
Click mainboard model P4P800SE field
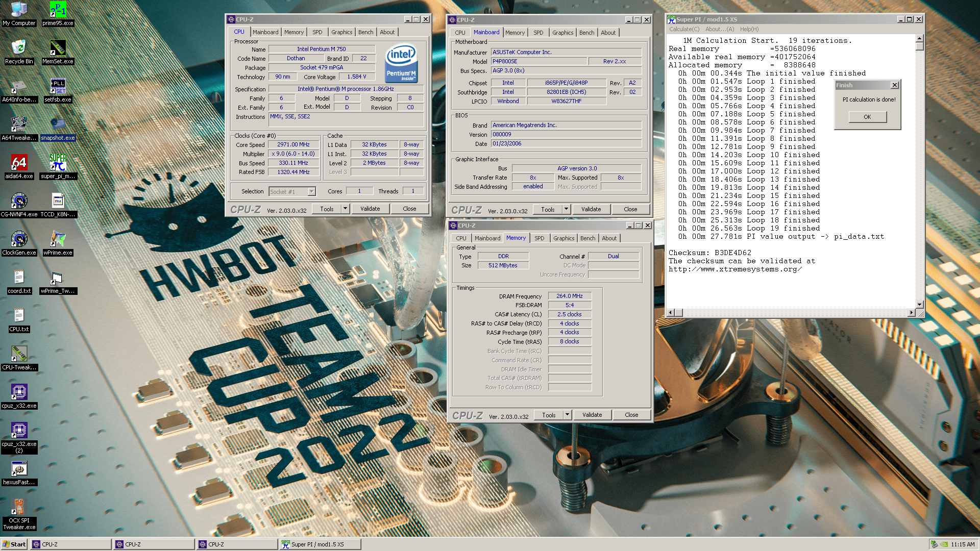coord(538,61)
